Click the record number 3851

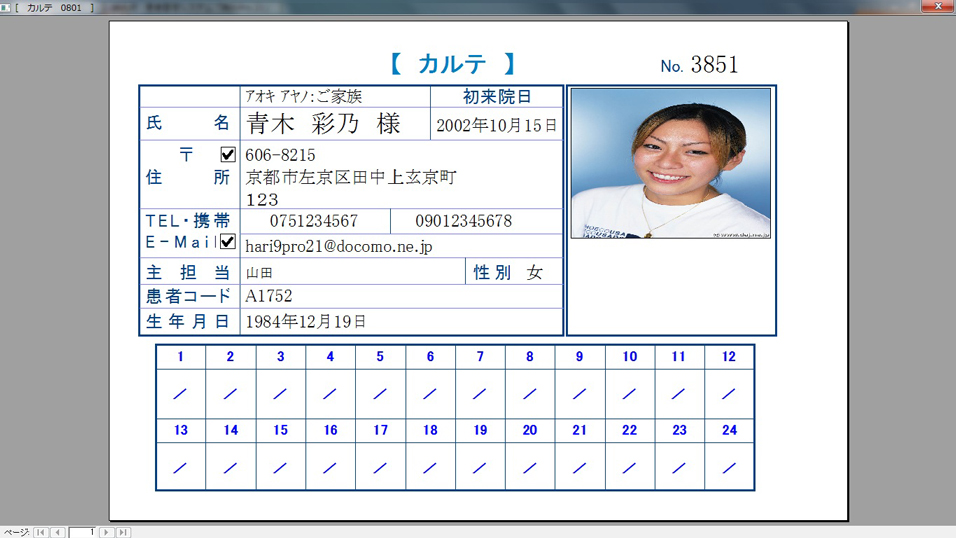(x=715, y=65)
